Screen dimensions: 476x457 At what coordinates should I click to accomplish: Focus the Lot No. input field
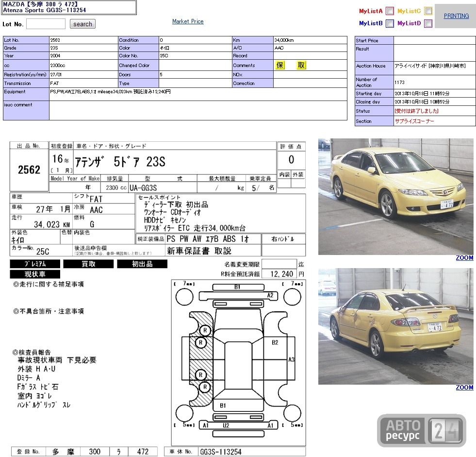[x=46, y=24]
